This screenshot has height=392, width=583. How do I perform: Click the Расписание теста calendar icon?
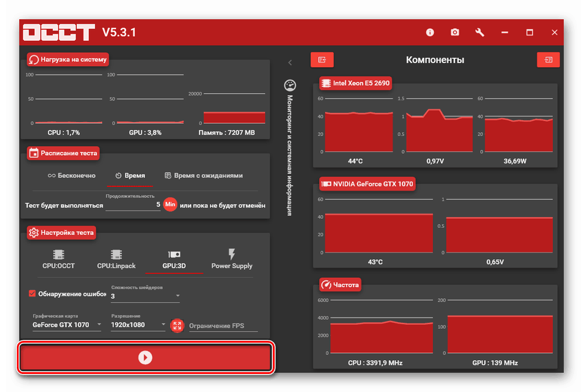[x=34, y=153]
